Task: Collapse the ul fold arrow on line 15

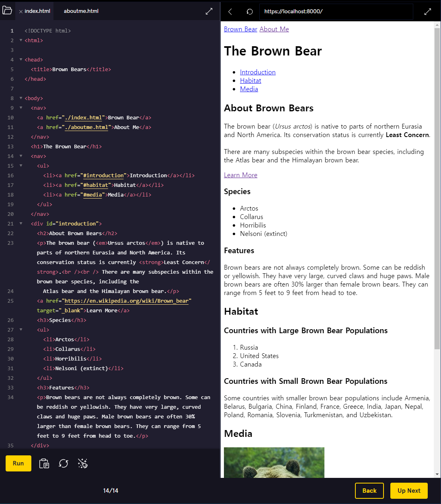Action: (x=21, y=166)
